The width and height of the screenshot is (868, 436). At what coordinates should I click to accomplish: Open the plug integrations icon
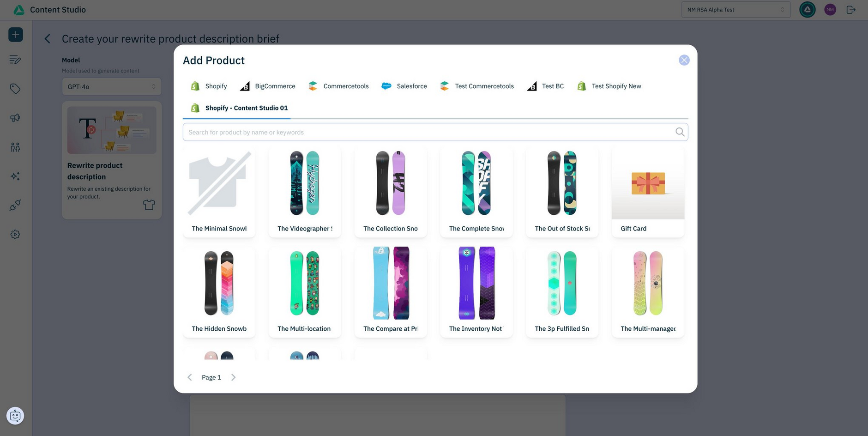[x=15, y=205]
